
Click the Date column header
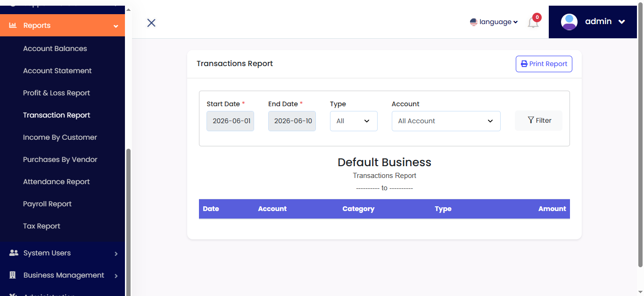[211, 209]
